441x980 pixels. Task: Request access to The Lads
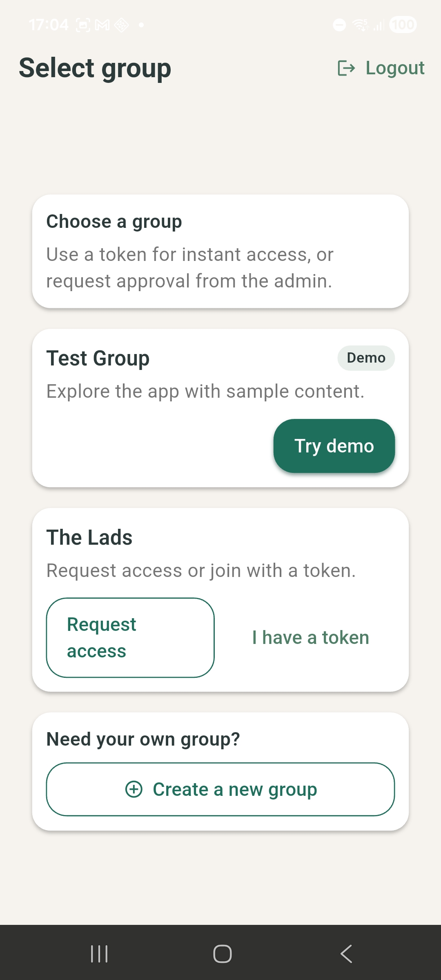coord(130,637)
